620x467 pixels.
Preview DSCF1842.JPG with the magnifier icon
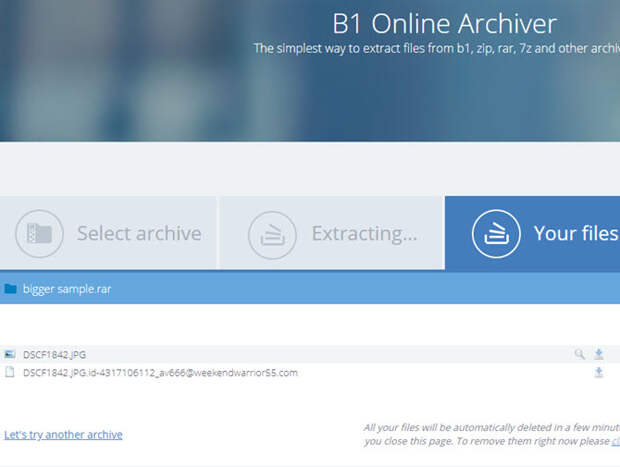(579, 354)
